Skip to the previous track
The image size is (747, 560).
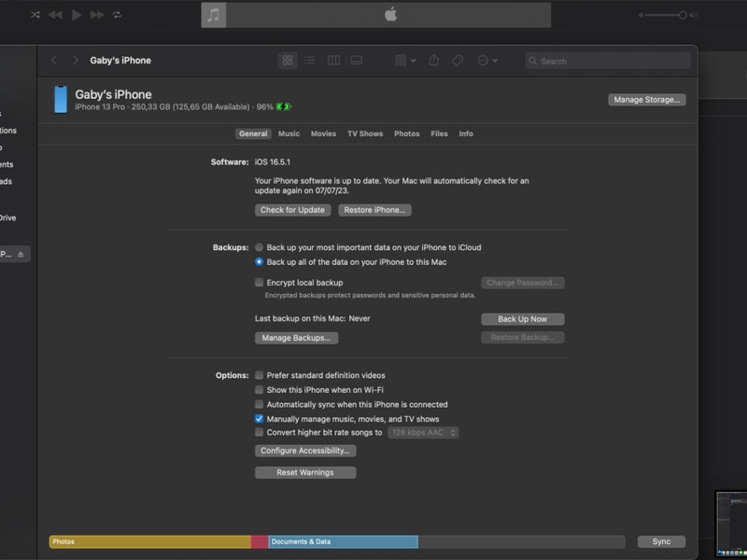(x=55, y=15)
